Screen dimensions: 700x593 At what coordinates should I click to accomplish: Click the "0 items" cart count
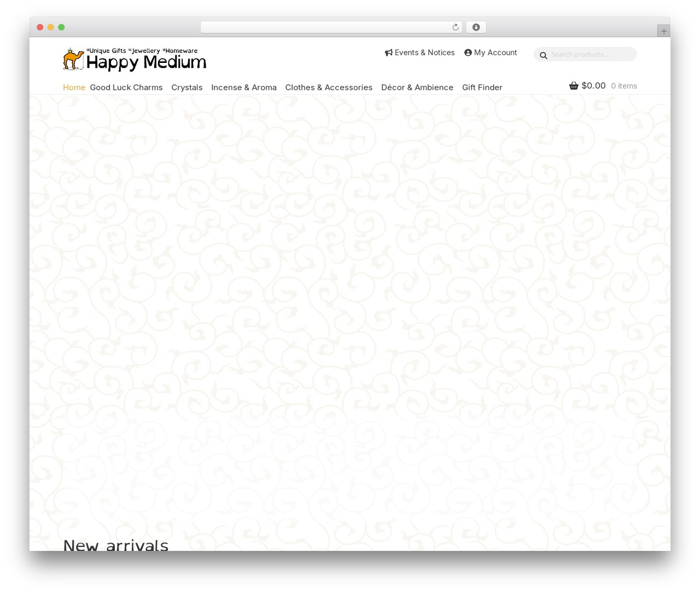624,86
